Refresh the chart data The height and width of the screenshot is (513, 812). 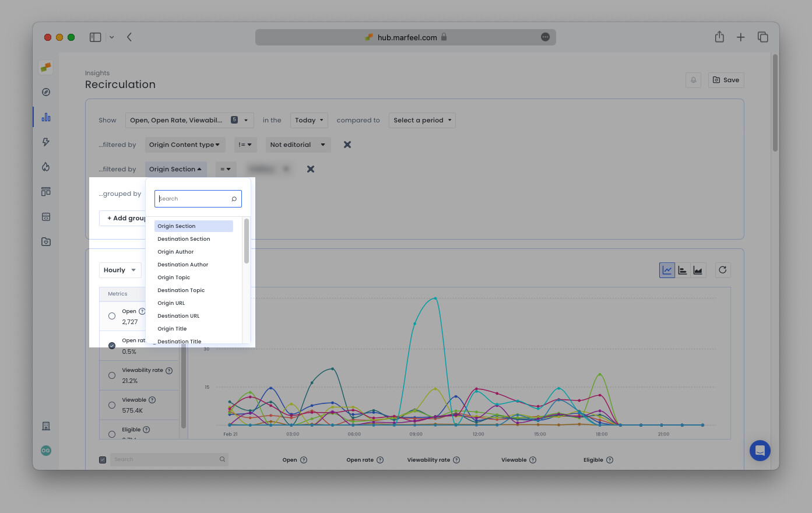722,269
